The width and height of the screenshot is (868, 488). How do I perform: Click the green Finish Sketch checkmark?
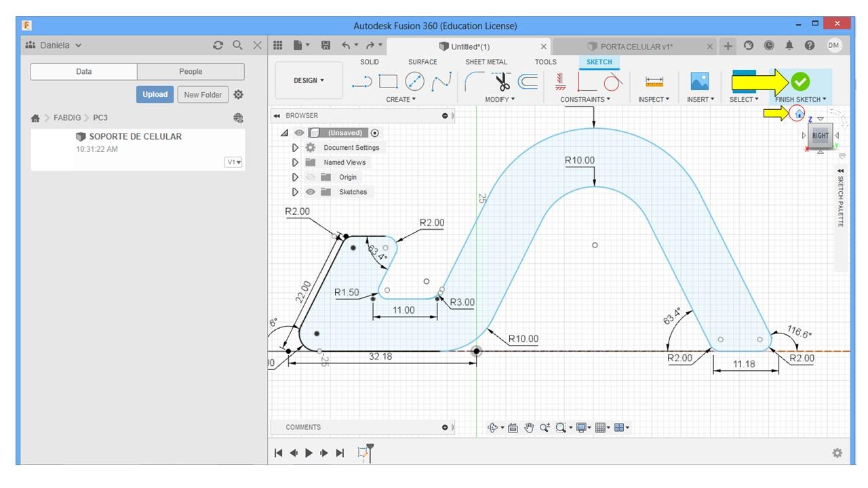click(801, 82)
